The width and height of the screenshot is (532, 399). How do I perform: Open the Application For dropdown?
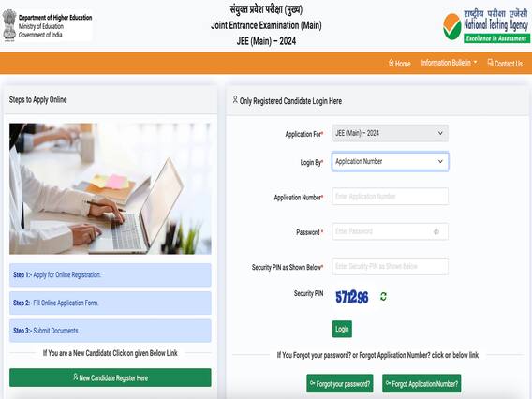[x=391, y=133]
